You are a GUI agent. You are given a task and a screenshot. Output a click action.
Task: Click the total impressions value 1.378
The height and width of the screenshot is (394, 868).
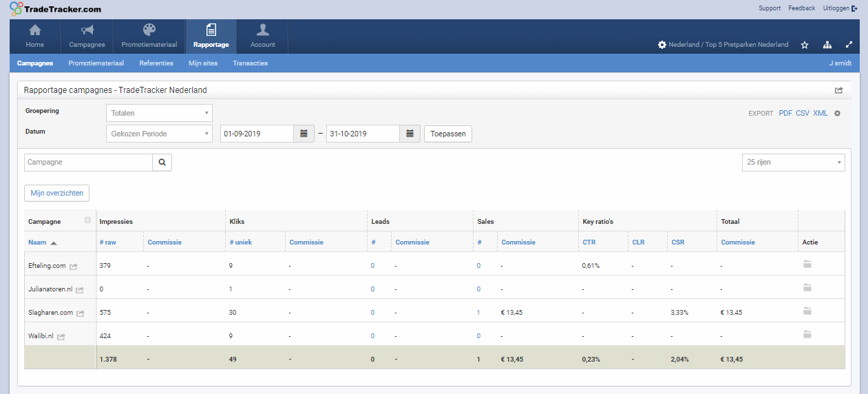point(108,360)
